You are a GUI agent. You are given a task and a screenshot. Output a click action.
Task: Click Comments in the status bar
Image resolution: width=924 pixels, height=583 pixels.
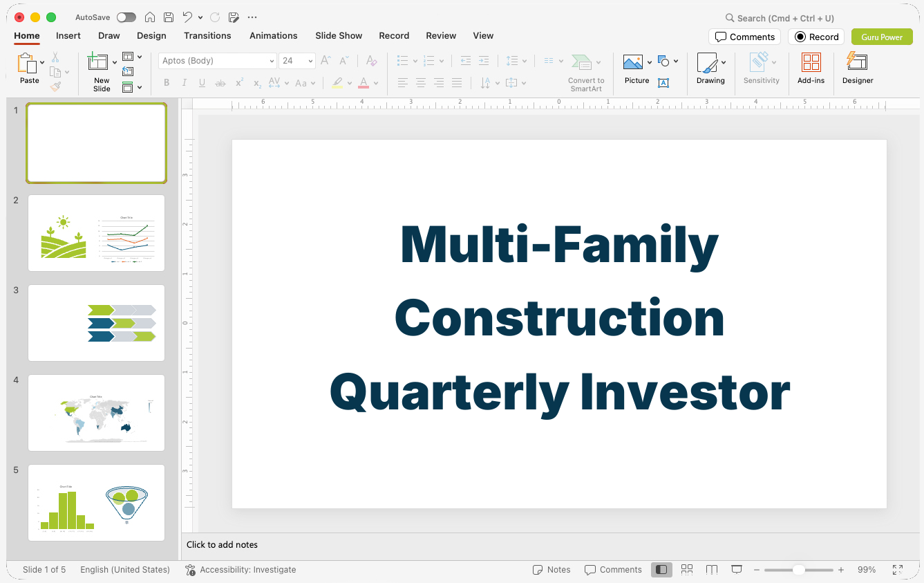613,570
